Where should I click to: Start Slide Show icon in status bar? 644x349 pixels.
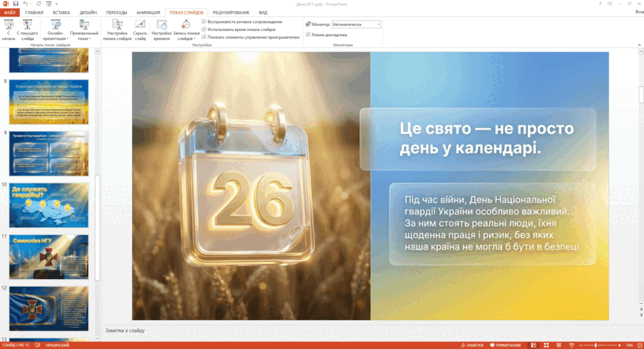point(571,346)
